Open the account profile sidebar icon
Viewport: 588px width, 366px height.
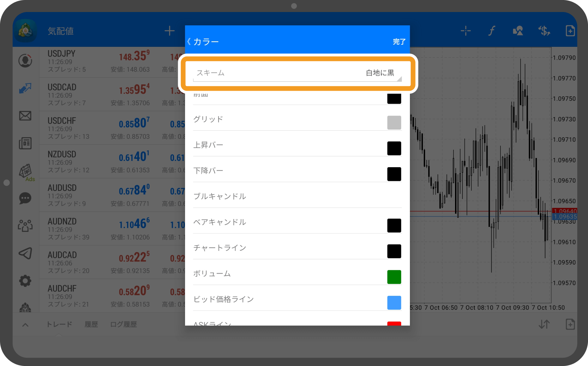click(x=25, y=61)
